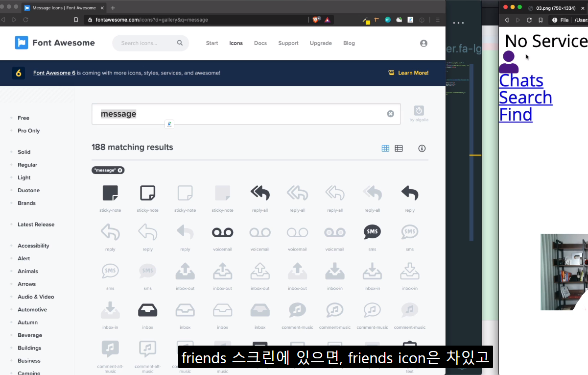Image resolution: width=588 pixels, height=375 pixels.
Task: Toggle the Brands style filter
Action: tap(26, 203)
